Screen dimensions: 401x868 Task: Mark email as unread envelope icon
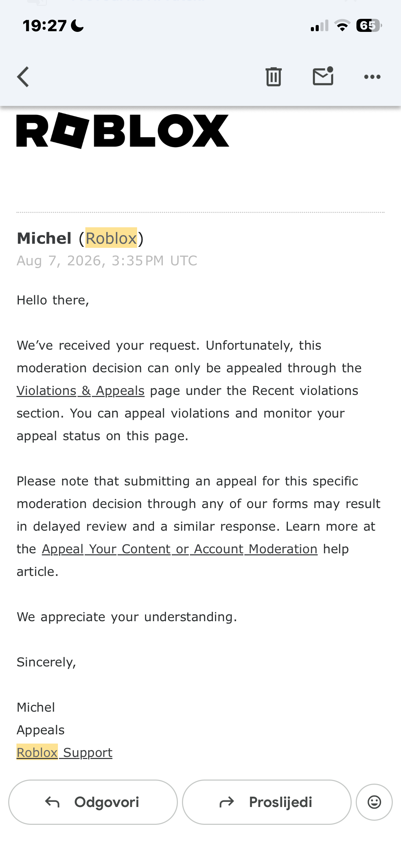click(323, 76)
